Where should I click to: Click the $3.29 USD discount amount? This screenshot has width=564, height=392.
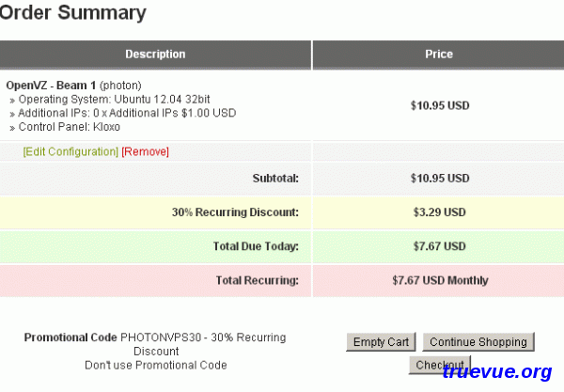[x=439, y=212]
